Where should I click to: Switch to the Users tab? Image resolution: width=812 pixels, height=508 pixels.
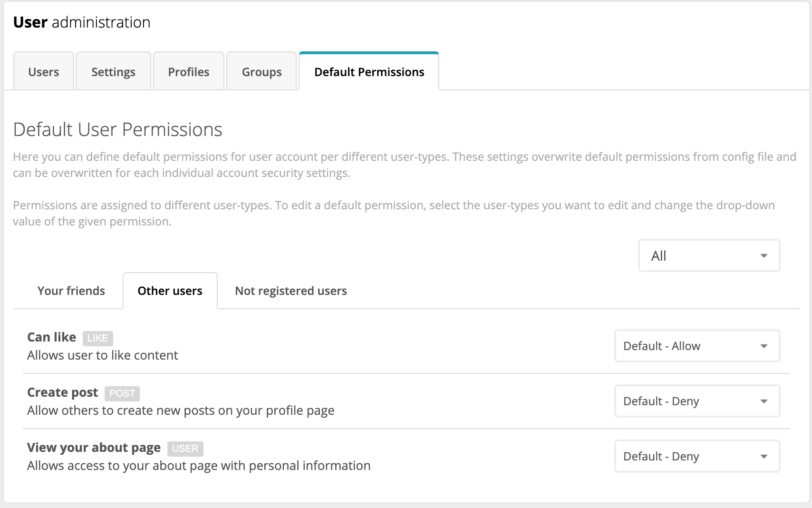coord(43,72)
